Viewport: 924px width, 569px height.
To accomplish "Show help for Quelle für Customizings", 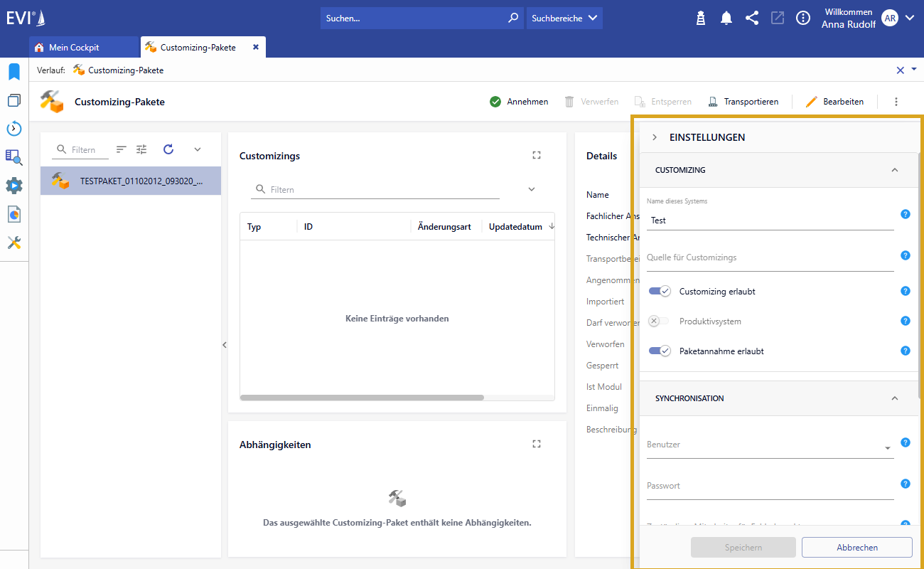I will click(906, 255).
